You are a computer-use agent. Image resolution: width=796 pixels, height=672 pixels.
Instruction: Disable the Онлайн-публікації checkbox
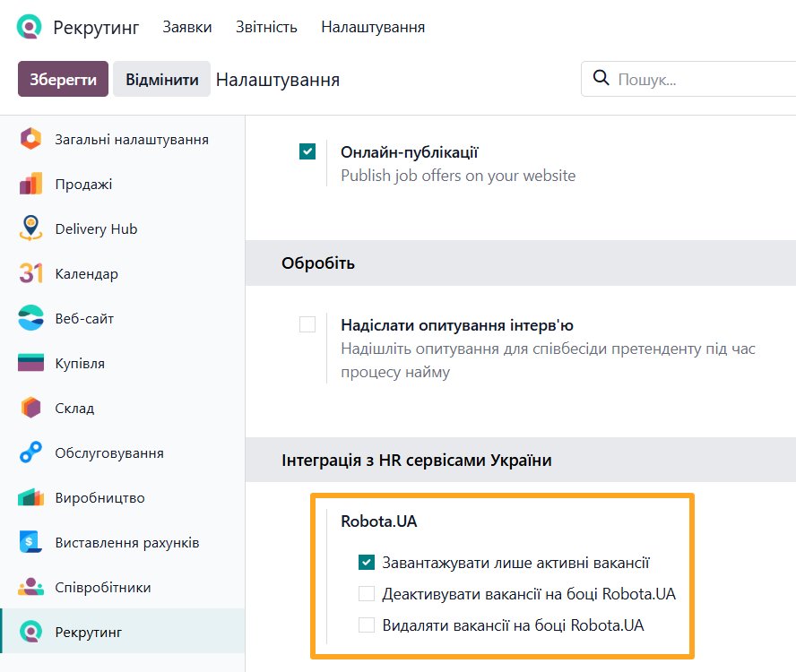[x=307, y=151]
